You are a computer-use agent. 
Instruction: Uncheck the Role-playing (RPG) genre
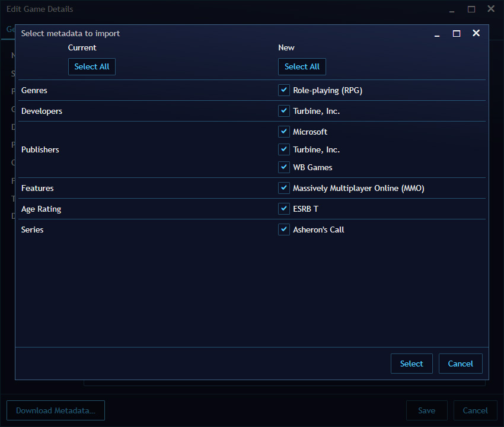(x=283, y=90)
